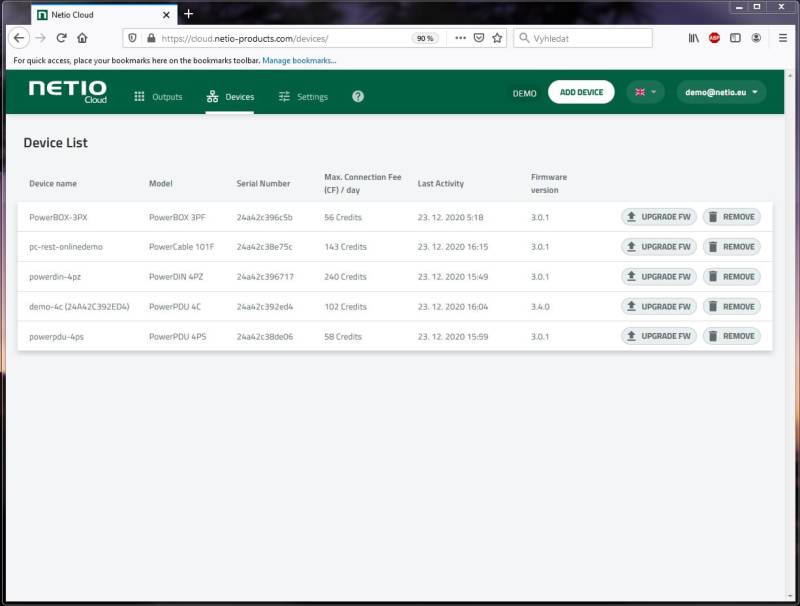The width and height of the screenshot is (800, 606).
Task: Click serial number 24a42c396717
Action: point(265,277)
